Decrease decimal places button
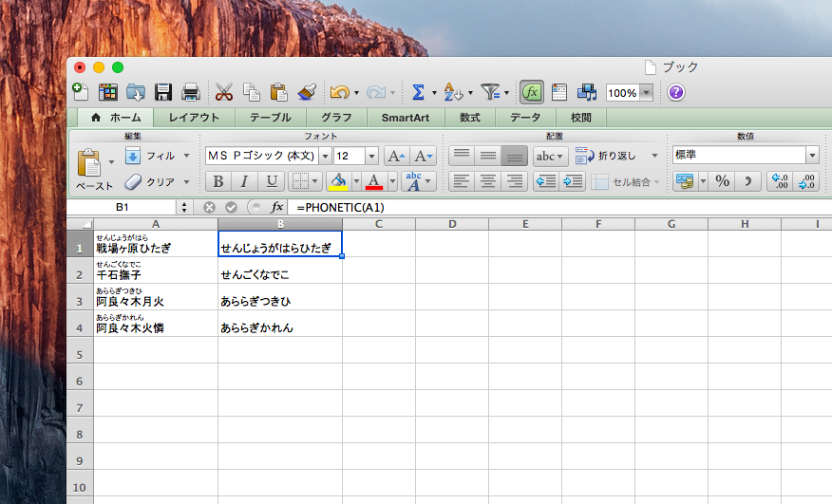The image size is (832, 504). point(807,182)
